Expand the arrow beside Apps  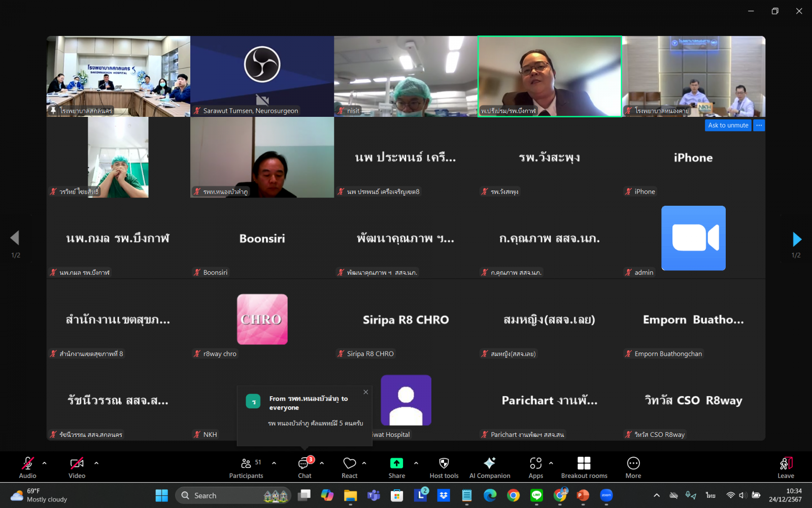(551, 463)
